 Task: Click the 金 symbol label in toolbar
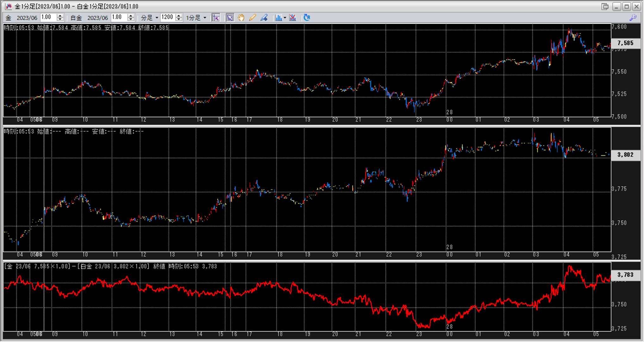click(x=9, y=18)
